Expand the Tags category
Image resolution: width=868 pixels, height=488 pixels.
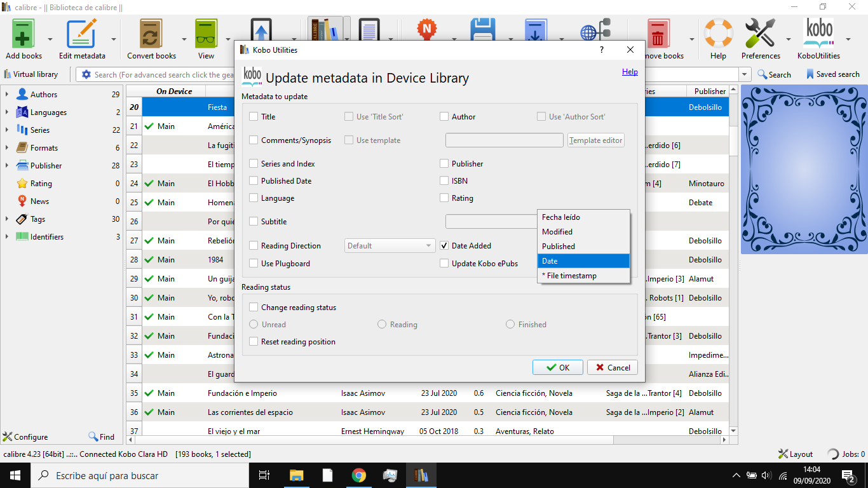(x=7, y=219)
